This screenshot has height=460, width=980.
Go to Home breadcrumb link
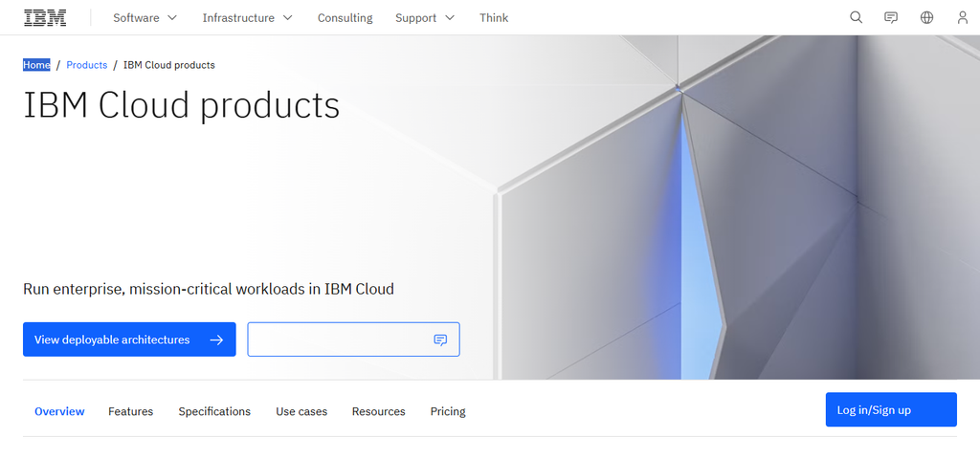point(36,65)
